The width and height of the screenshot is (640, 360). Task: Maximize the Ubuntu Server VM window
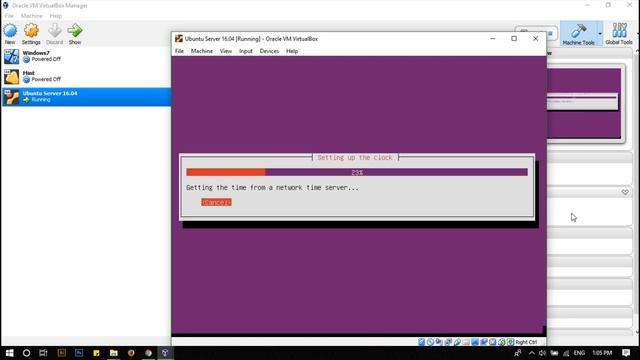coord(514,39)
